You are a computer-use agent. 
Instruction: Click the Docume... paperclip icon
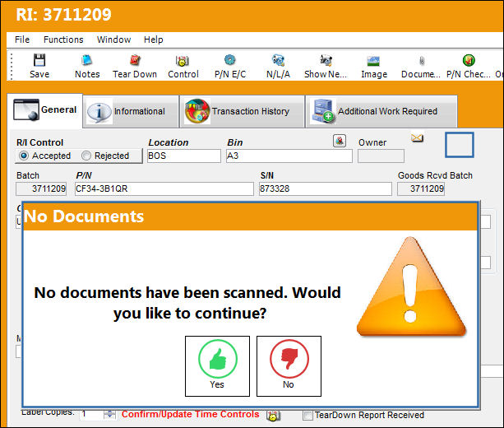(422, 61)
